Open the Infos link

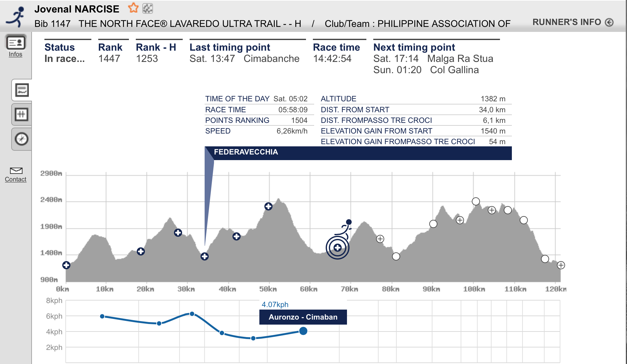[15, 54]
